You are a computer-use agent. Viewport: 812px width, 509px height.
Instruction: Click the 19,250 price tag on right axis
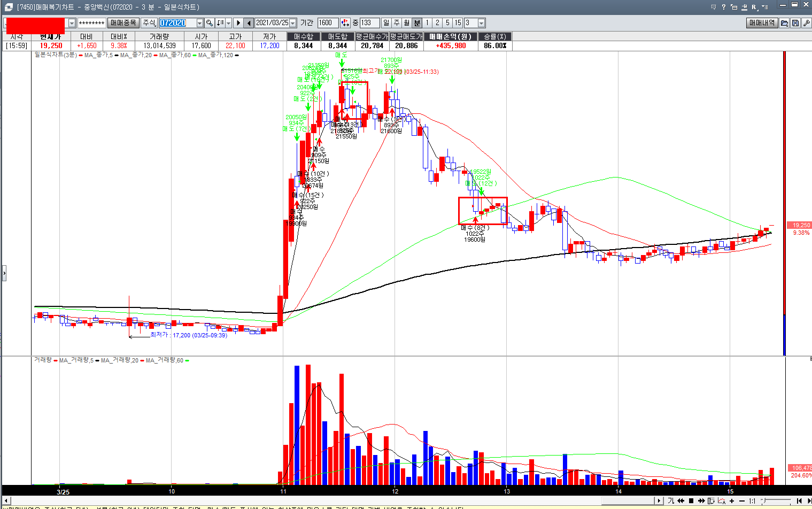tap(800, 226)
